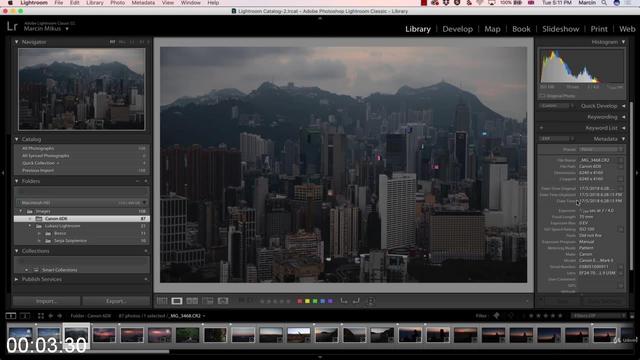Toggle Original Photo checkbox under histogram

(542, 96)
